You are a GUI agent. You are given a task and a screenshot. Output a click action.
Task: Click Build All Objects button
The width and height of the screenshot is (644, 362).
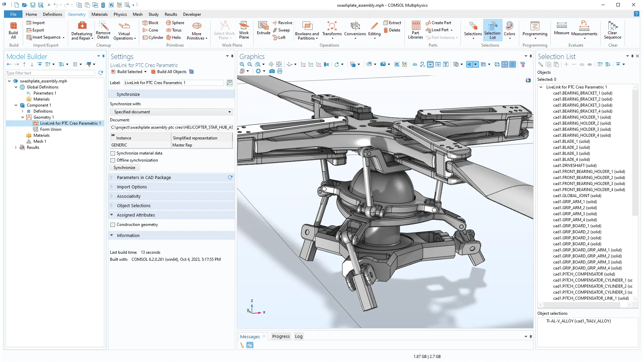coord(169,72)
